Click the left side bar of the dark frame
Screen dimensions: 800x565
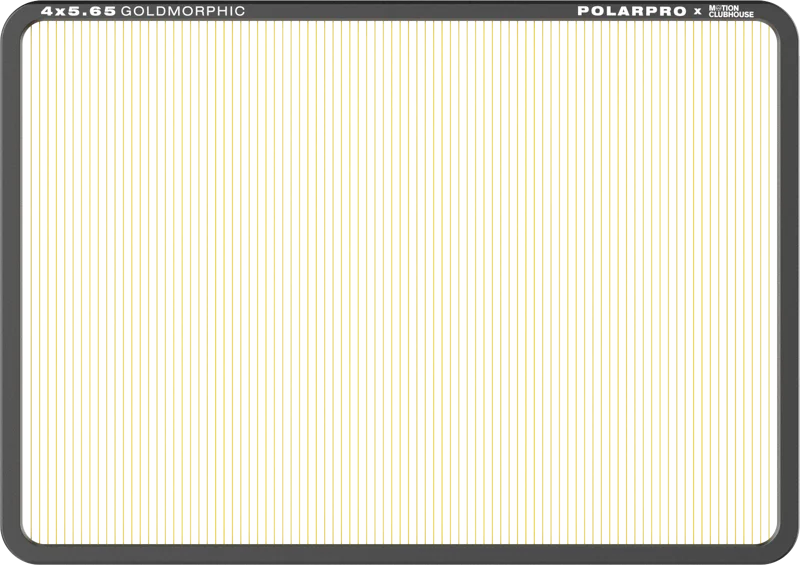click(x=11, y=282)
